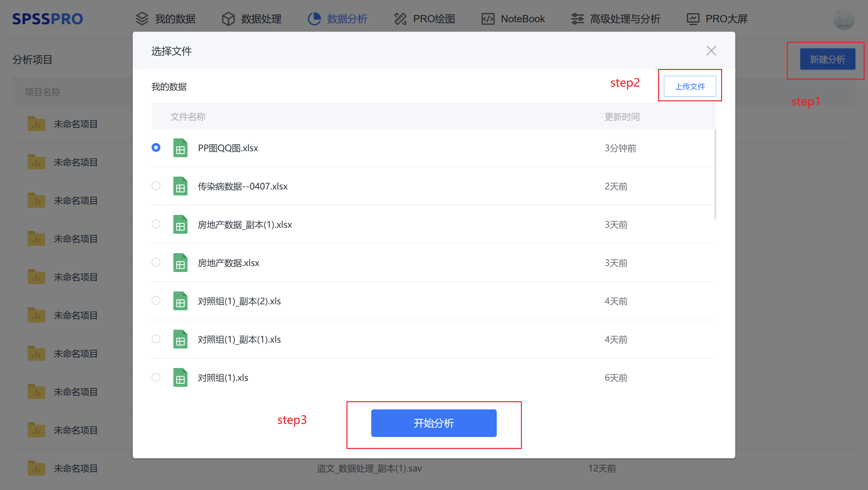The width and height of the screenshot is (868, 490).
Task: Open the 数据处理 menu text
Action: point(261,19)
